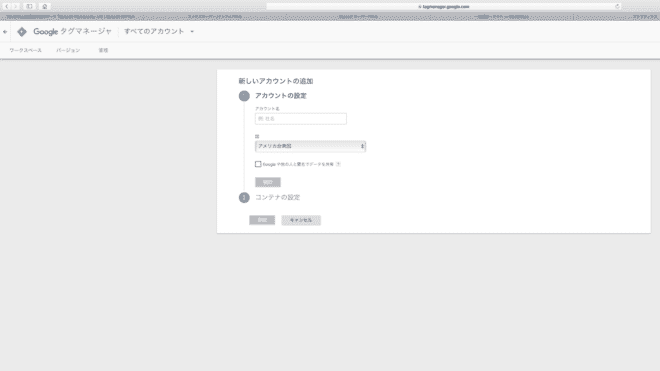Open the browser home button

pyautogui.click(x=45, y=6)
